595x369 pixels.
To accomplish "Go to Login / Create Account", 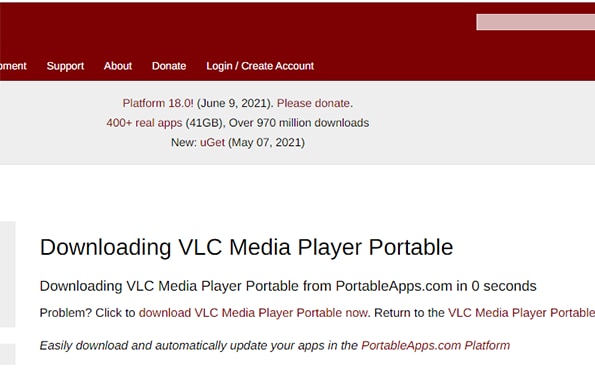I will pyautogui.click(x=260, y=66).
